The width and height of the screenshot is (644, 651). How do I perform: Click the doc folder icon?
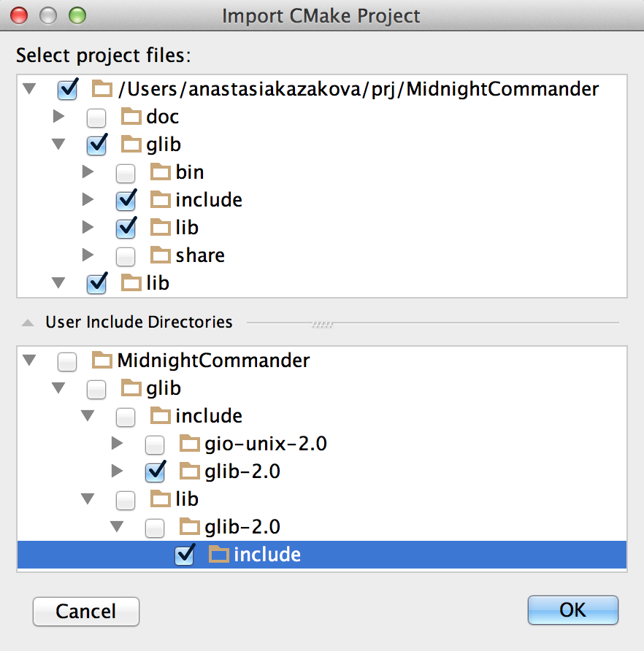[131, 116]
